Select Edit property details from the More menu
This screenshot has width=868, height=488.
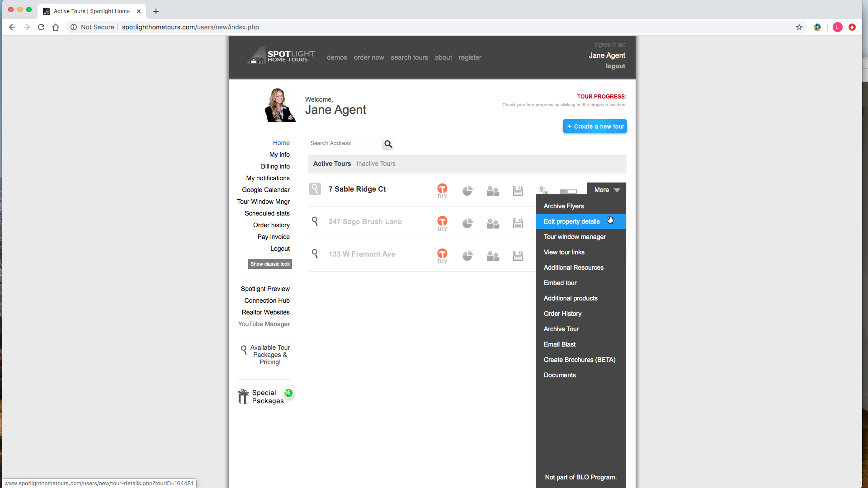point(571,221)
